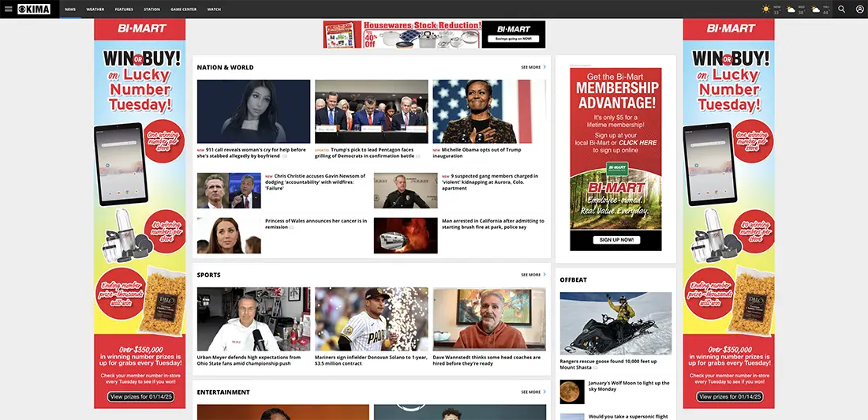
Task: Open the Game Center menu item
Action: [x=183, y=9]
